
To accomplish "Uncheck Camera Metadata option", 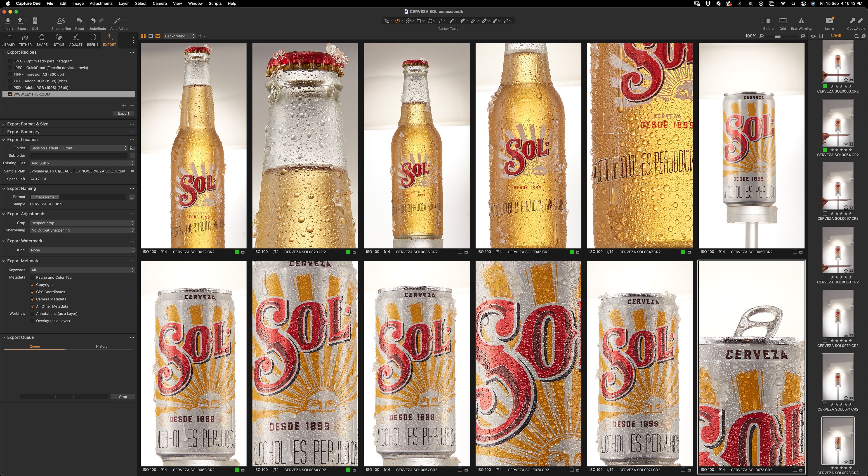I will (x=32, y=299).
